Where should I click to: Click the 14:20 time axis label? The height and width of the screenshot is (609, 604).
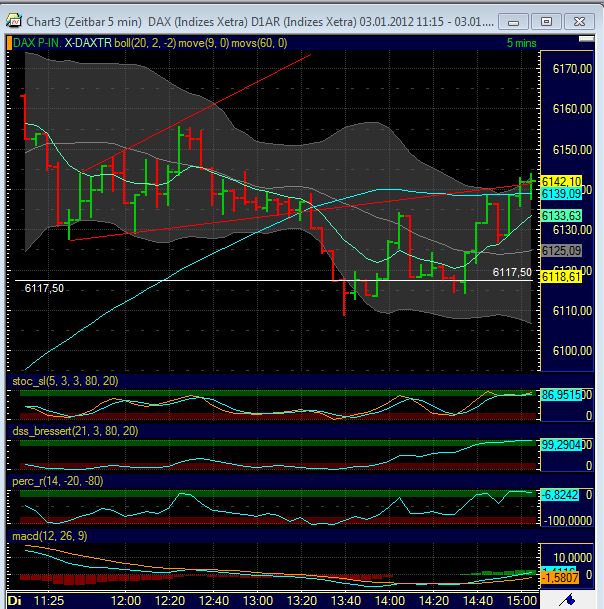[434, 601]
